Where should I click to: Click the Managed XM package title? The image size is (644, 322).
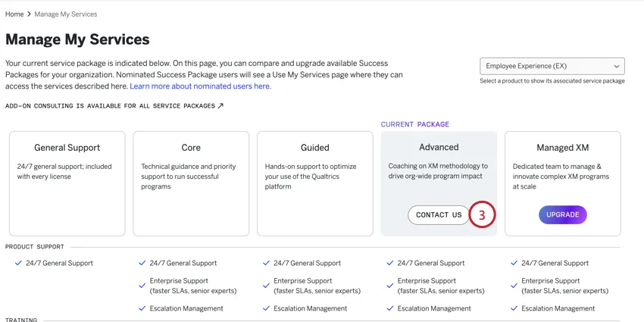[562, 148]
